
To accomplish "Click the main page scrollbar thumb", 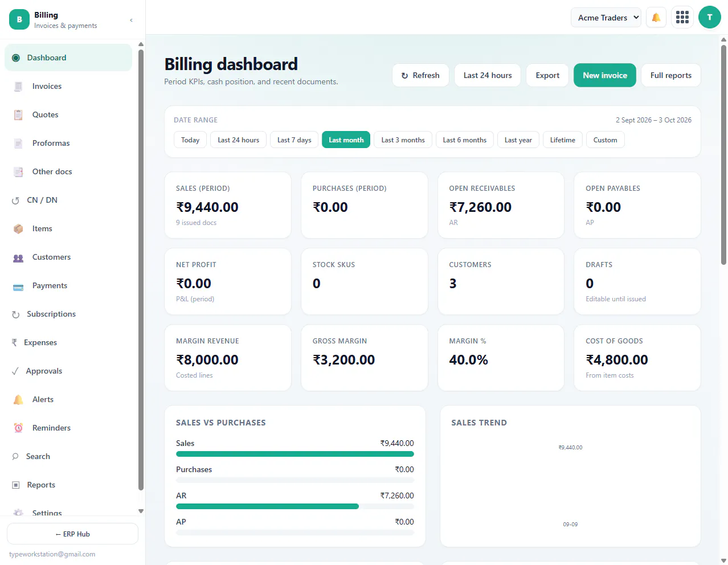I will [x=724, y=154].
